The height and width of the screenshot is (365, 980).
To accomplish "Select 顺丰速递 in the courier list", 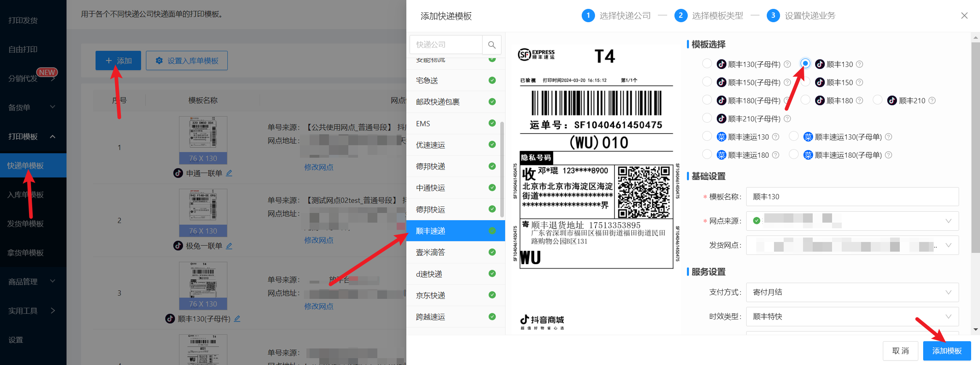I will [x=456, y=231].
